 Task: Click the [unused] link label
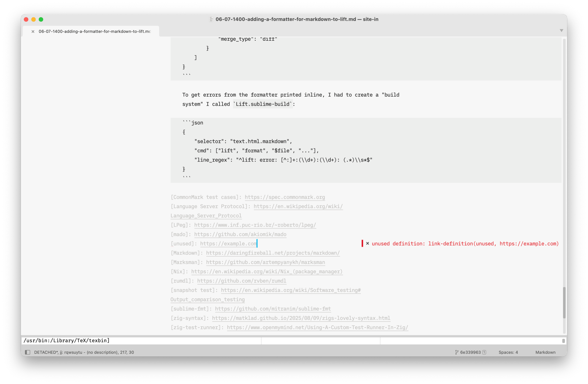coord(184,244)
